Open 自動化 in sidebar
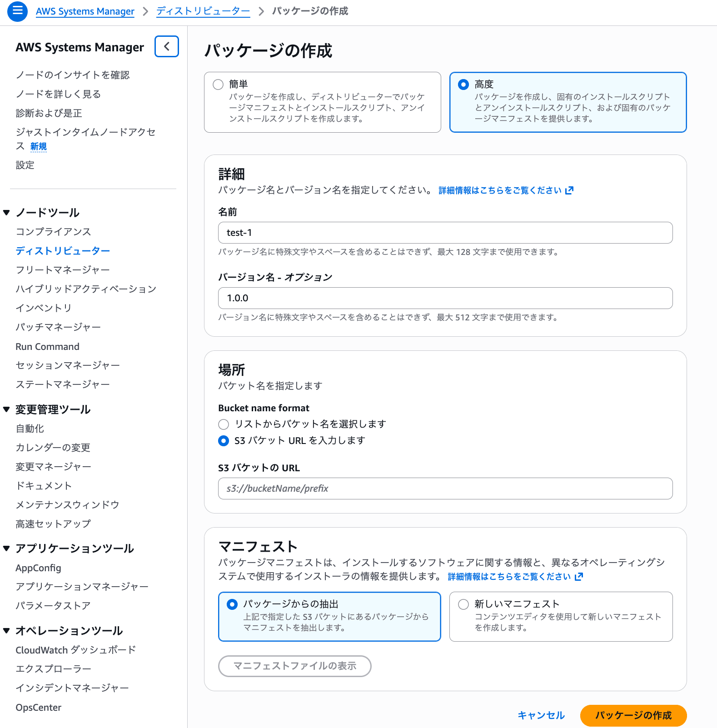The height and width of the screenshot is (728, 717). (30, 429)
